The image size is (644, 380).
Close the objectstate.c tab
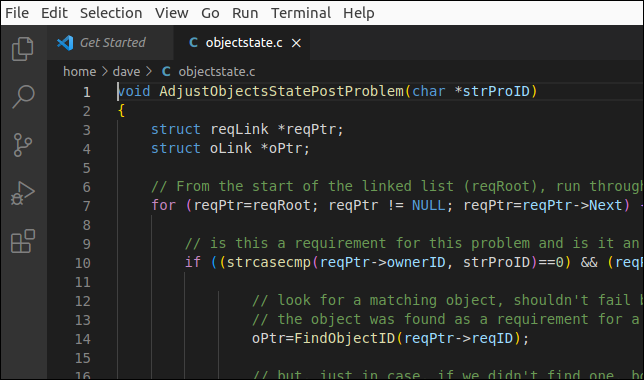(x=296, y=43)
